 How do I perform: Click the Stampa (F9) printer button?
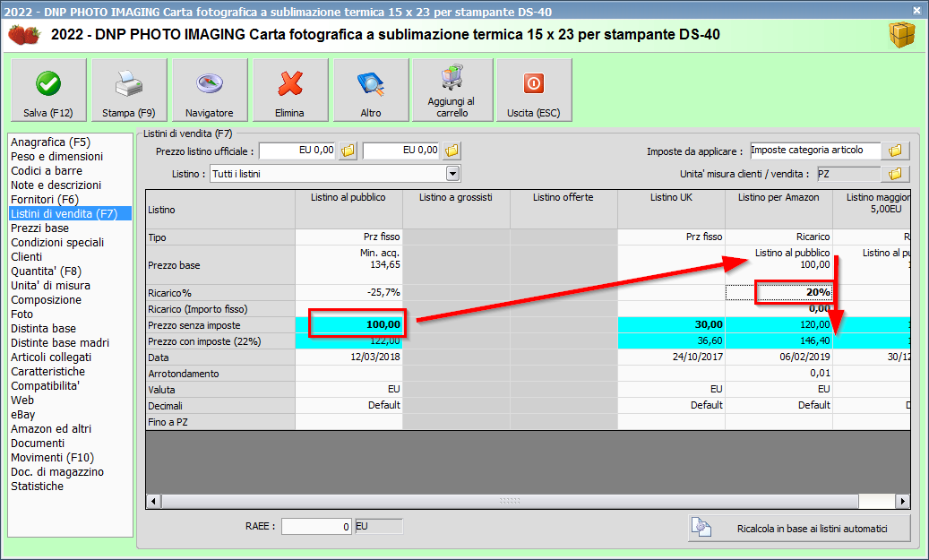129,90
